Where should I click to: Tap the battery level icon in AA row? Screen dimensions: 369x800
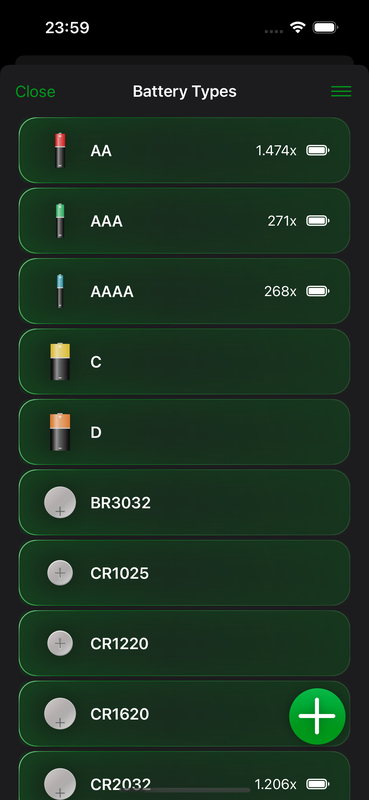[x=318, y=151]
